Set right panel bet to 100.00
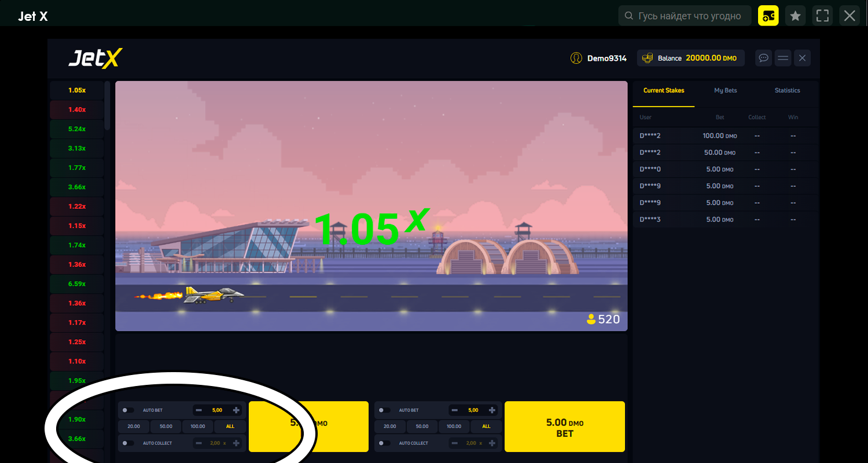 [454, 427]
